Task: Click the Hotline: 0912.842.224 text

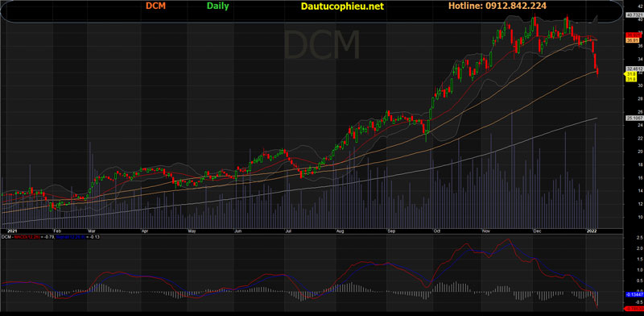Action: [497, 6]
